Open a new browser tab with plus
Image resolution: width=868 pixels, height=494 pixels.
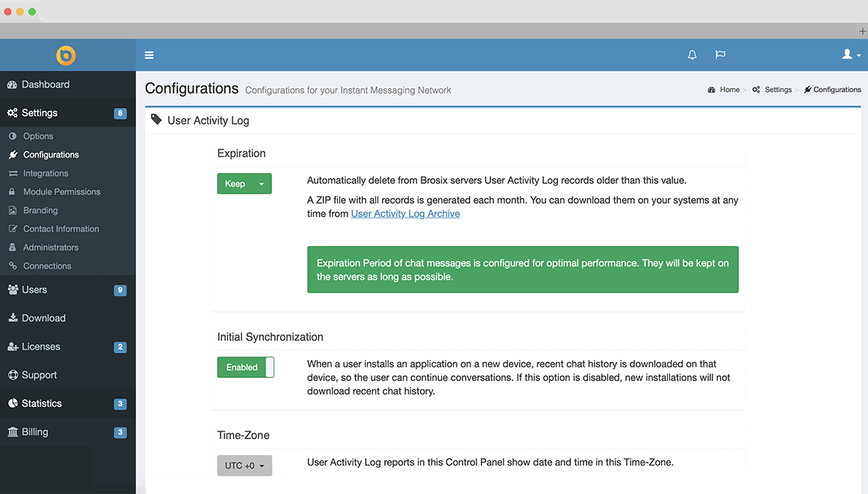(862, 31)
